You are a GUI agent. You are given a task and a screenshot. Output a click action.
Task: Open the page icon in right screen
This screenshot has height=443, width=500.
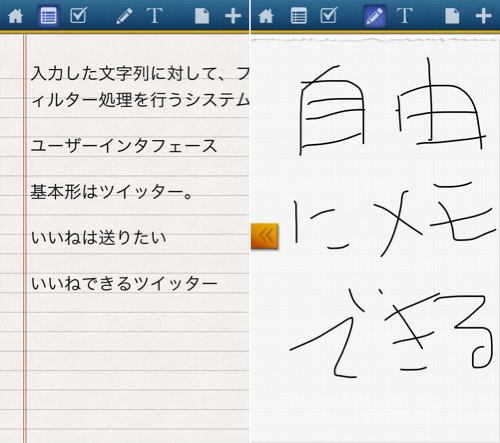[x=452, y=16]
